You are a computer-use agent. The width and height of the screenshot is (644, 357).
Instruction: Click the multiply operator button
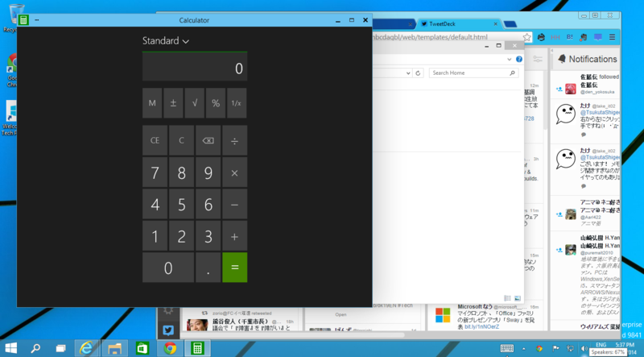[234, 172]
